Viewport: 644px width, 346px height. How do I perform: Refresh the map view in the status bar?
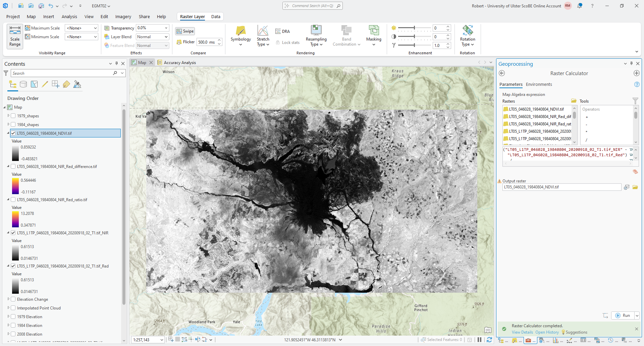[x=489, y=340]
